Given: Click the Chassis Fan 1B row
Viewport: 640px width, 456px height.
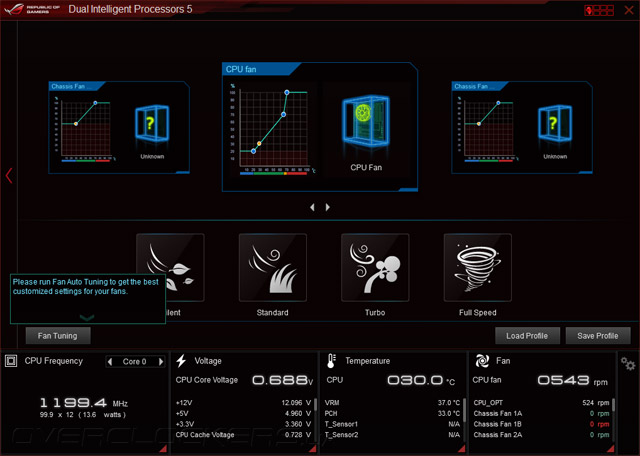Looking at the screenshot, I should 541,424.
